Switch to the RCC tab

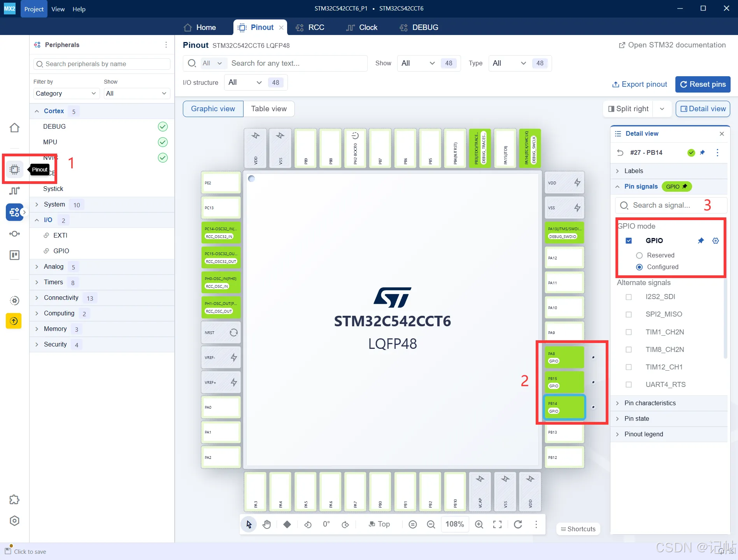pyautogui.click(x=310, y=27)
